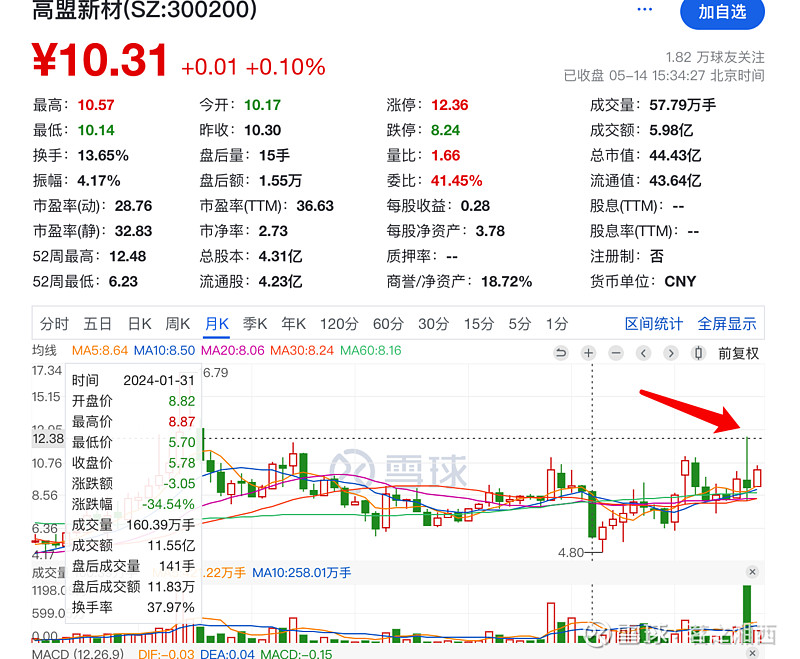Zoom in chart with plus icon
800x659 pixels.
(x=588, y=353)
